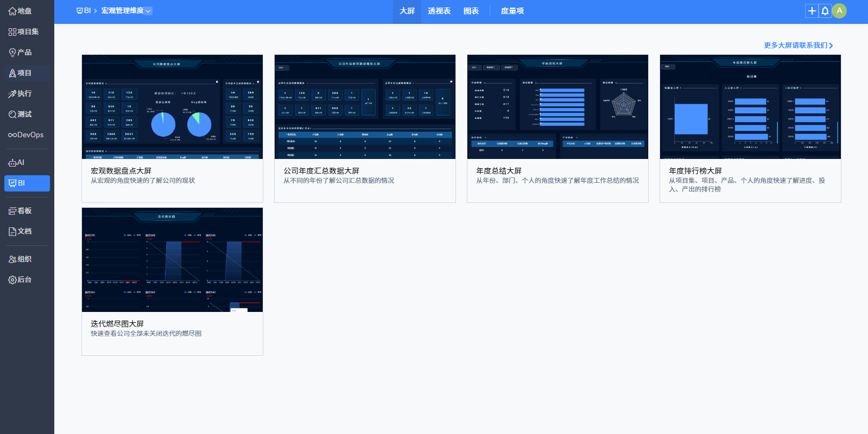Switch to the 透视表 tab
868x434 pixels.
coord(439,11)
